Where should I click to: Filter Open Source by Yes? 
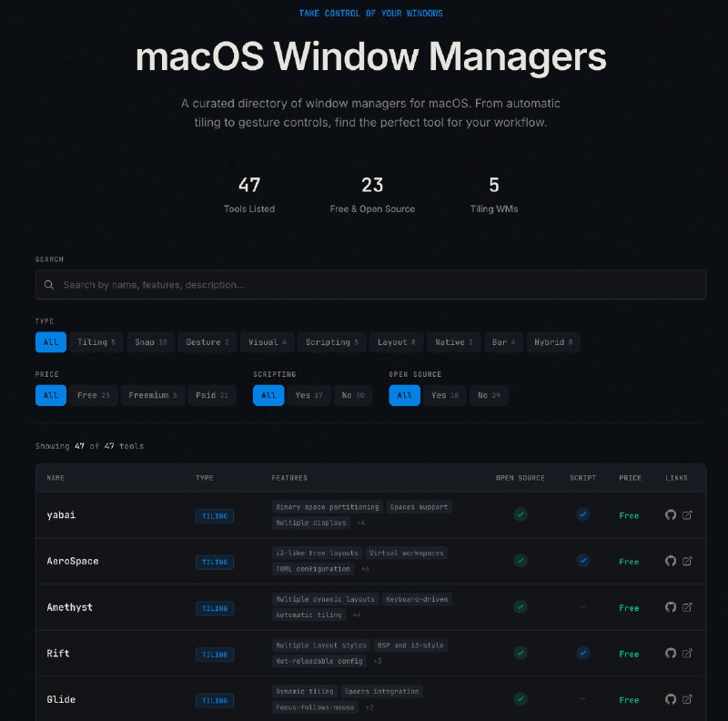pyautogui.click(x=445, y=395)
